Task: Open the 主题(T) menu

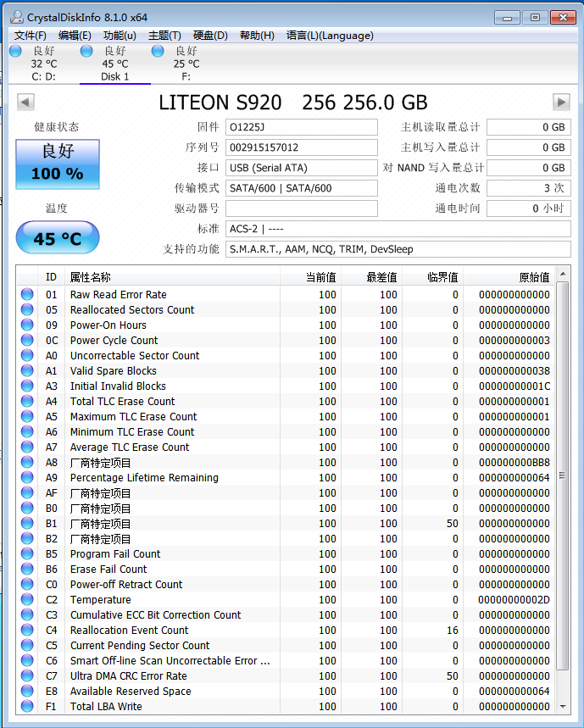Action: click(x=164, y=36)
